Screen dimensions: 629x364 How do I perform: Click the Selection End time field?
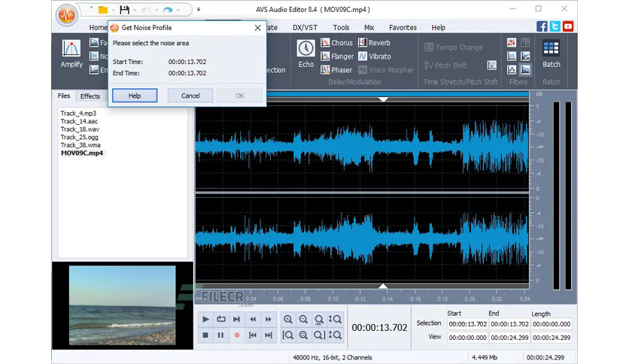[509, 324]
